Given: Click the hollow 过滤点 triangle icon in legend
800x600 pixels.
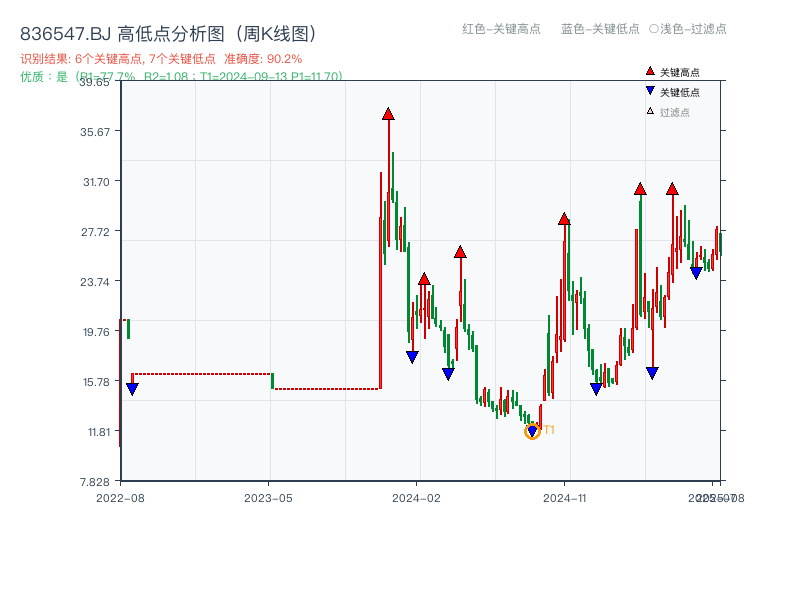Looking at the screenshot, I should coord(649,110).
